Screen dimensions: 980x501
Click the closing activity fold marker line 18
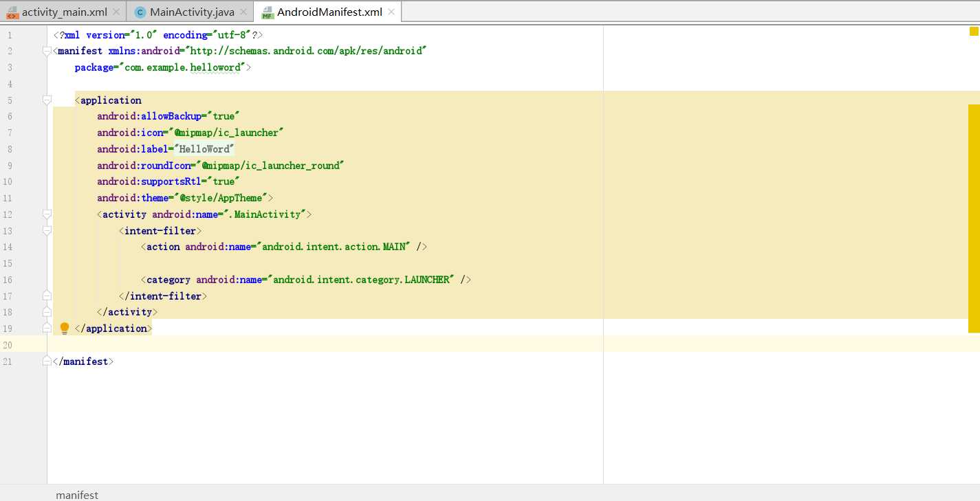click(x=47, y=312)
